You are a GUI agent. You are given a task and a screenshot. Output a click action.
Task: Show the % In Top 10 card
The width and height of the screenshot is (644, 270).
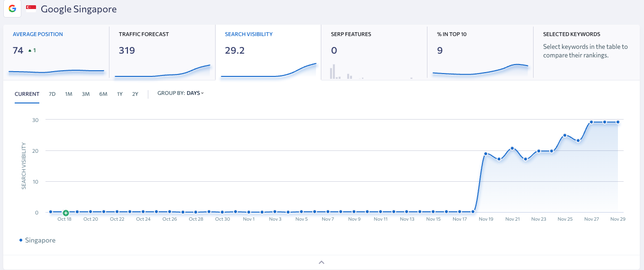480,52
